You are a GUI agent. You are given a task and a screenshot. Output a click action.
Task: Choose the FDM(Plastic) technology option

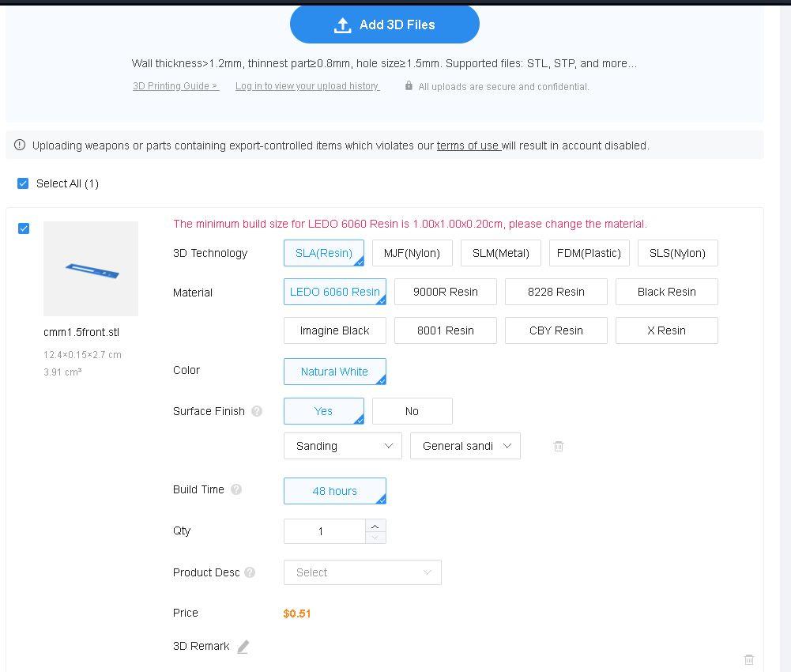click(589, 253)
